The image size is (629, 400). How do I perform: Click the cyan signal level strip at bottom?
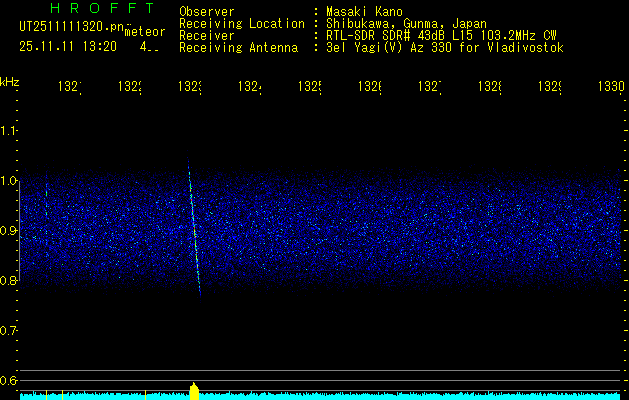[400, 396]
